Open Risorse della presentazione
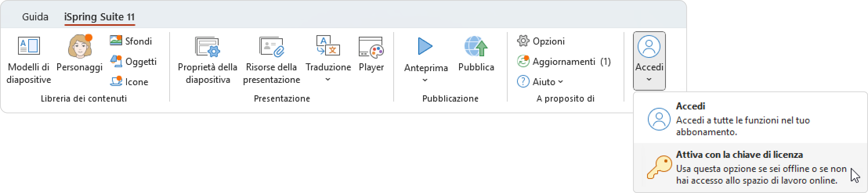Screen dimensions: 868x193 pos(271,61)
